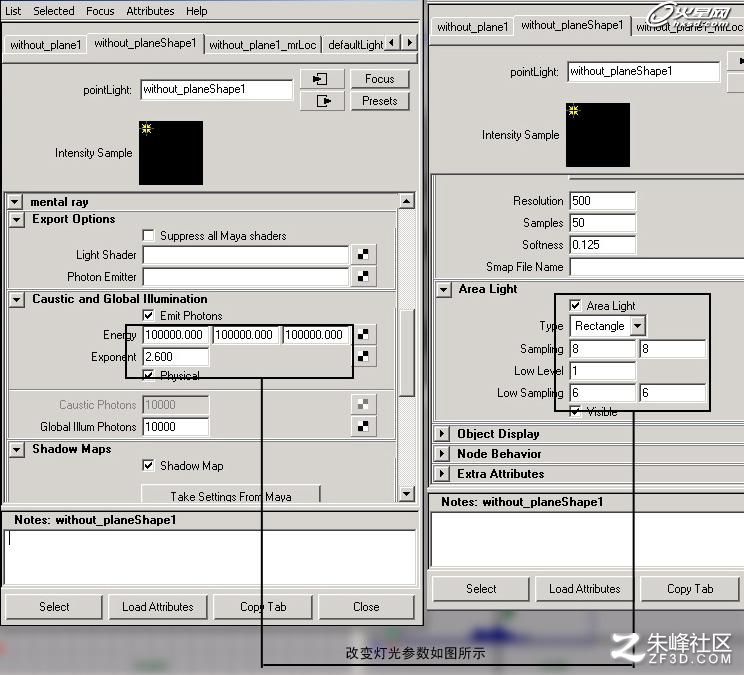Image resolution: width=744 pixels, height=675 pixels.
Task: Switch to without_plane1_mrLoc tab in left window
Action: pyautogui.click(x=262, y=45)
